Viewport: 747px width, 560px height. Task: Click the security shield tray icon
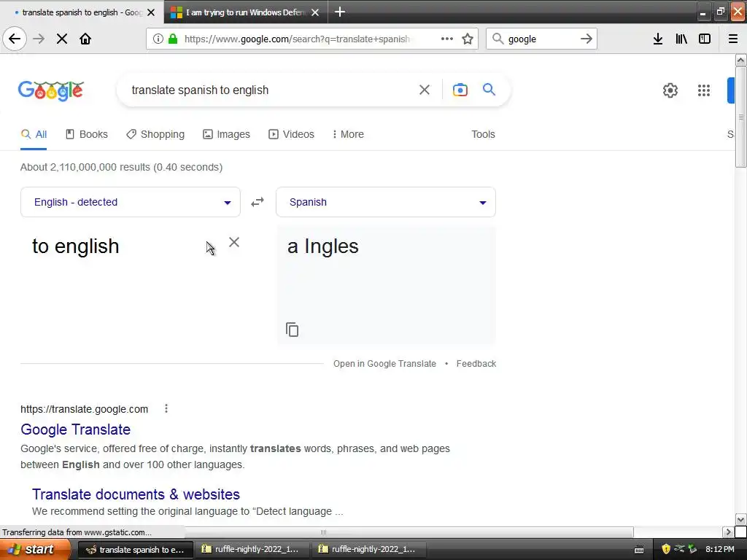click(665, 549)
